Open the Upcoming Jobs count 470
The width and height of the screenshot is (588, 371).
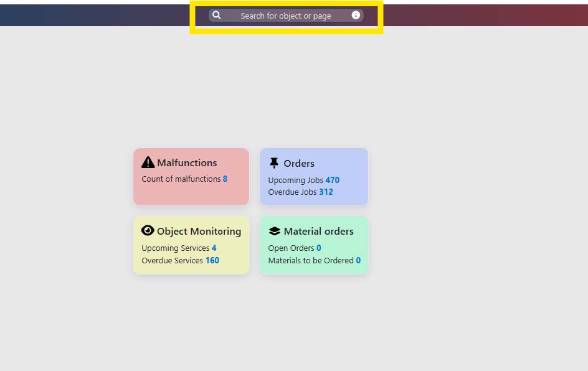(332, 181)
